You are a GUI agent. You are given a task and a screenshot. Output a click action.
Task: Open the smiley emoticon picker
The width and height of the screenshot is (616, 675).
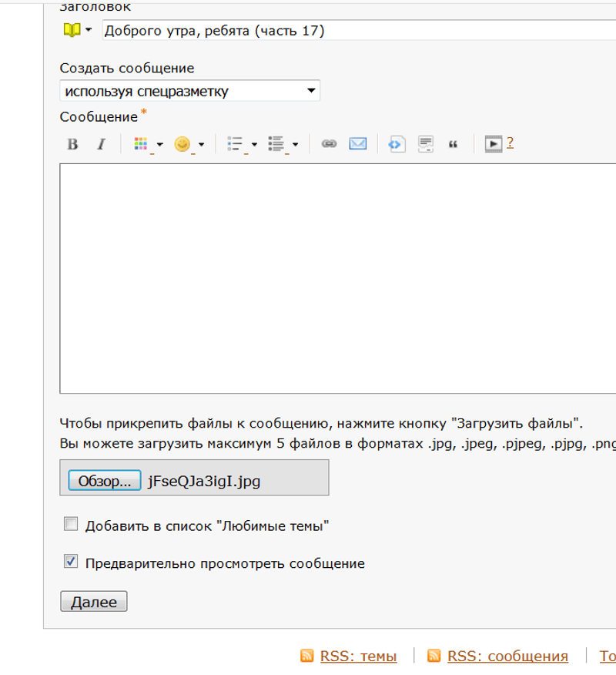coord(189,144)
